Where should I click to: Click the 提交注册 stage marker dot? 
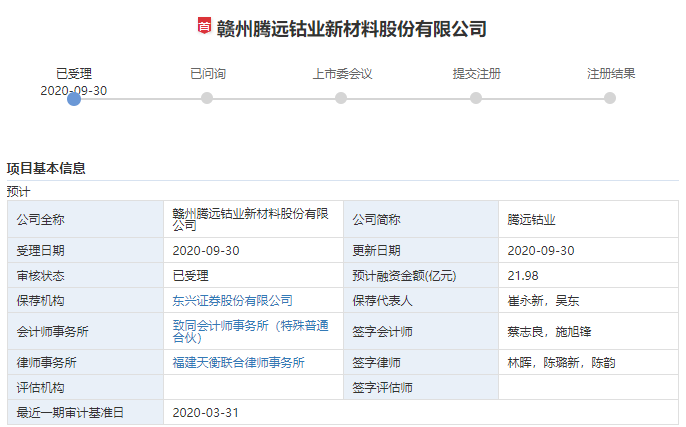pos(476,98)
